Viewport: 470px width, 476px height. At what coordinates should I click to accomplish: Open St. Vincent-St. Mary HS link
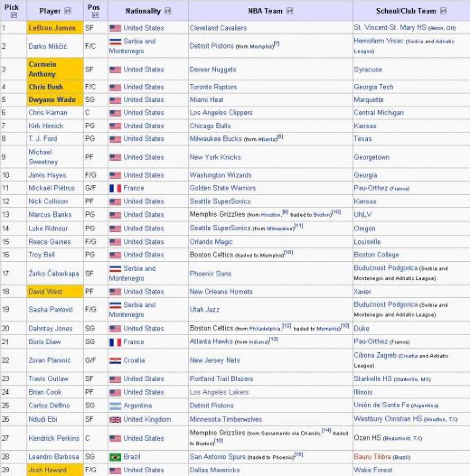[390, 28]
